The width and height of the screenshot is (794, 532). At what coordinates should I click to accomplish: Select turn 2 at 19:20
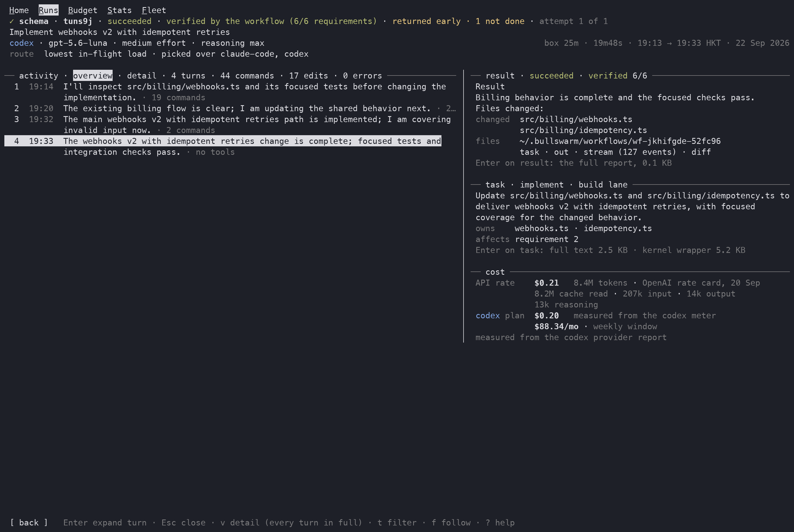tap(230, 108)
